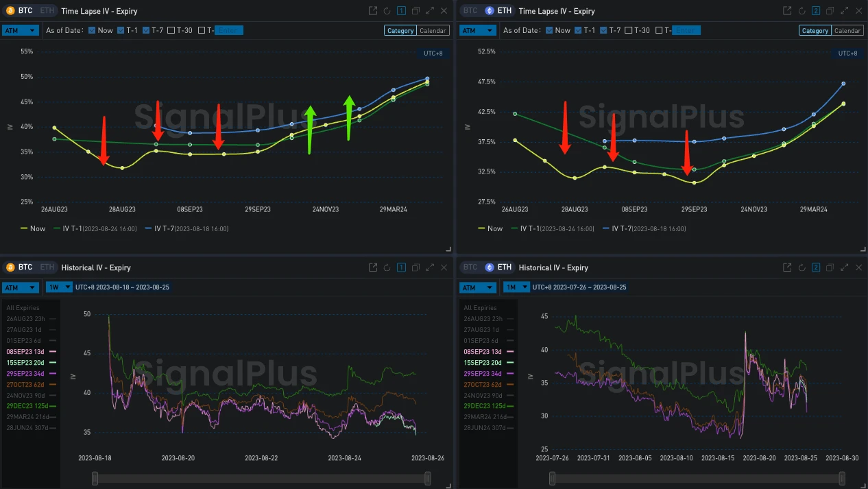Expand BTC Historical IV panel to fullscreen
Screen dimensions: 868x489
(430, 267)
